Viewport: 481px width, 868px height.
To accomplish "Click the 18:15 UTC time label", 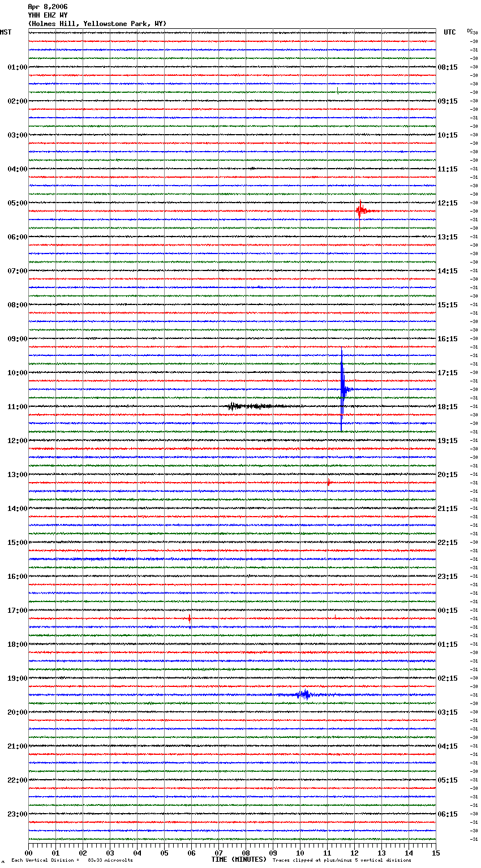I will click(448, 407).
